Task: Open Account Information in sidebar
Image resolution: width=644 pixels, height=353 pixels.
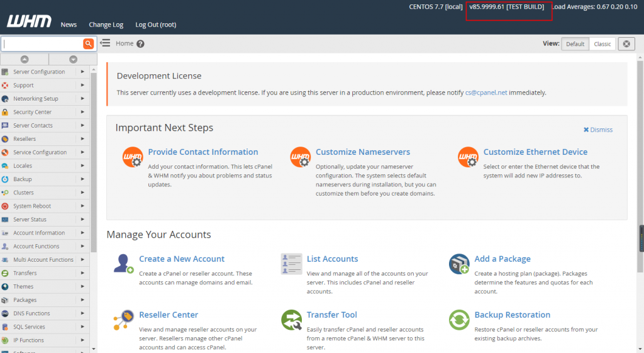Action: [39, 233]
